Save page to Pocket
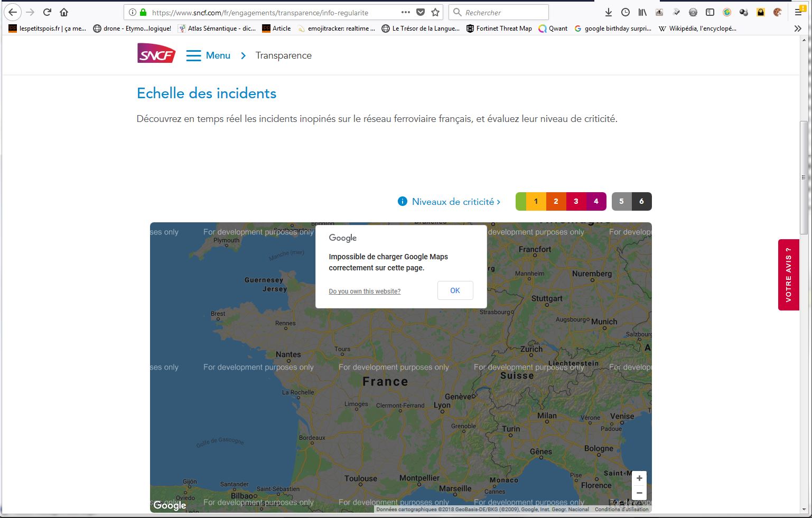Image resolution: width=812 pixels, height=518 pixels. (x=421, y=12)
